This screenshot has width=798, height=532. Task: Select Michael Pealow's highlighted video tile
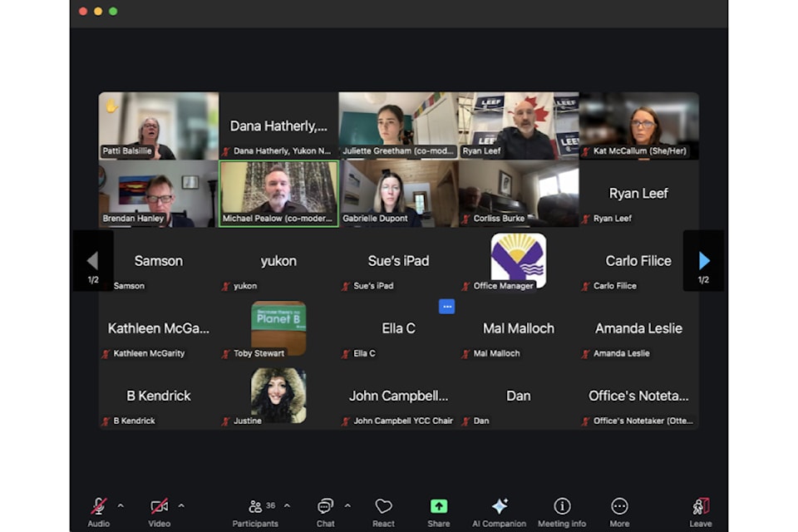pyautogui.click(x=278, y=193)
